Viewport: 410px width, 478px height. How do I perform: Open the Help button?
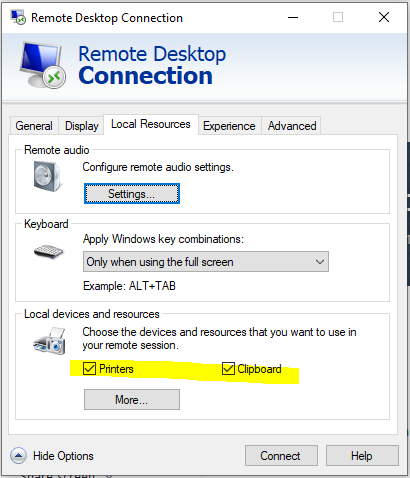point(362,456)
